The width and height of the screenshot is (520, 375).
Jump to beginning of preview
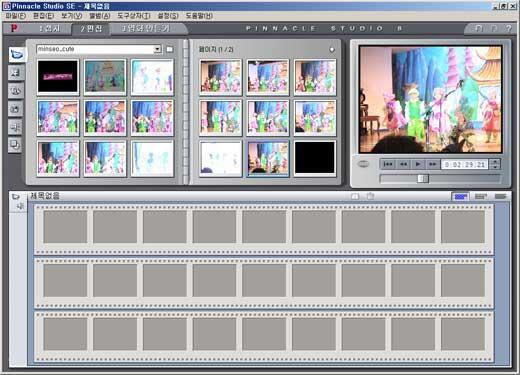388,164
